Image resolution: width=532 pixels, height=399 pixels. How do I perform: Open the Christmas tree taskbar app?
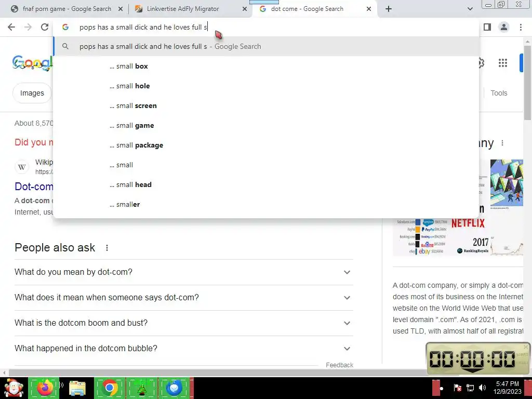pos(142,388)
